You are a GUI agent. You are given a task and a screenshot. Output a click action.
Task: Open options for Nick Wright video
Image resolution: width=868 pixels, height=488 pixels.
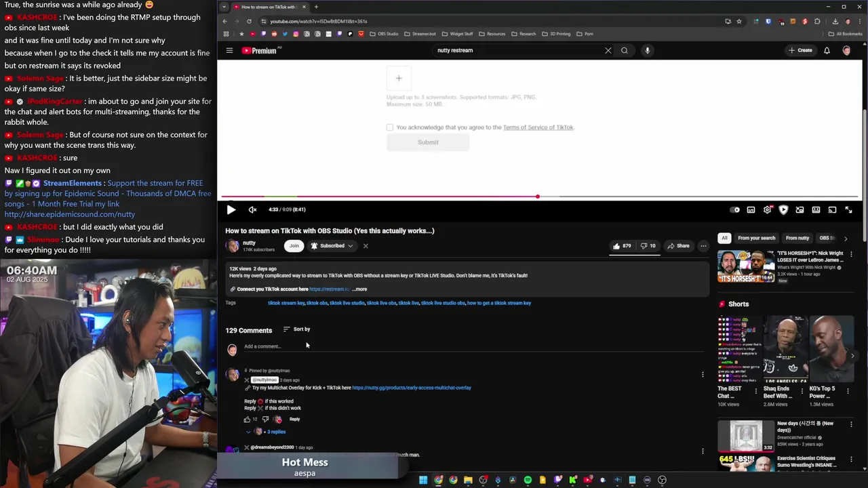pos(851,254)
